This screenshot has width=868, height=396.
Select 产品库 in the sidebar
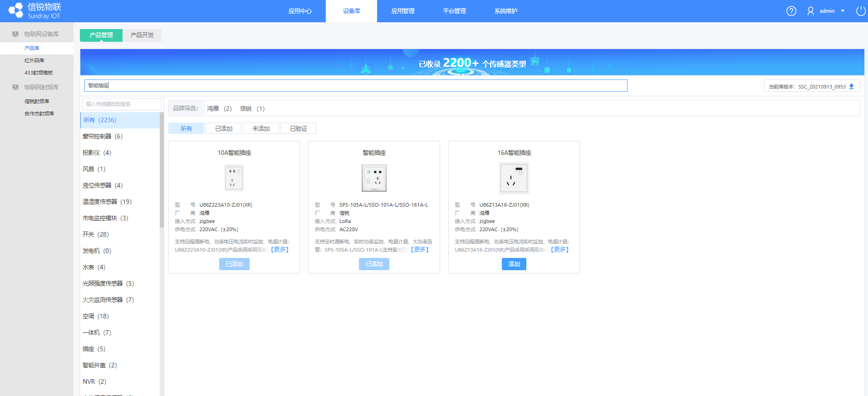(x=37, y=48)
